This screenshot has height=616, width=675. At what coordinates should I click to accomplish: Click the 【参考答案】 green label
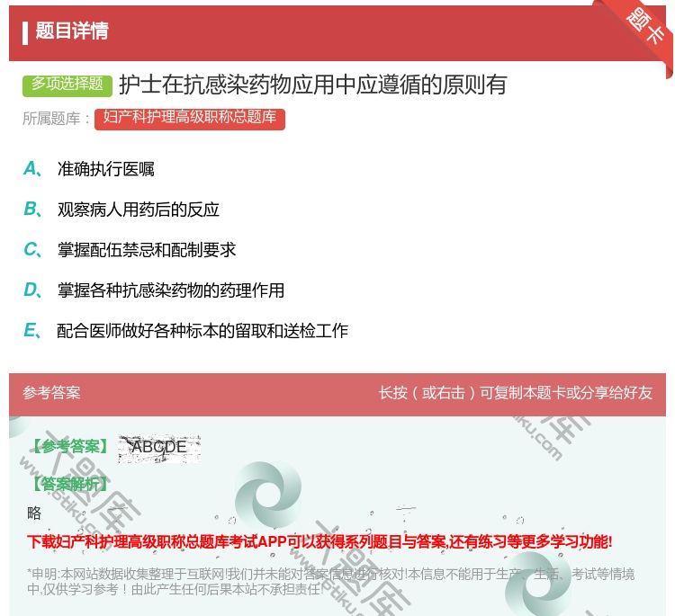tap(70, 447)
